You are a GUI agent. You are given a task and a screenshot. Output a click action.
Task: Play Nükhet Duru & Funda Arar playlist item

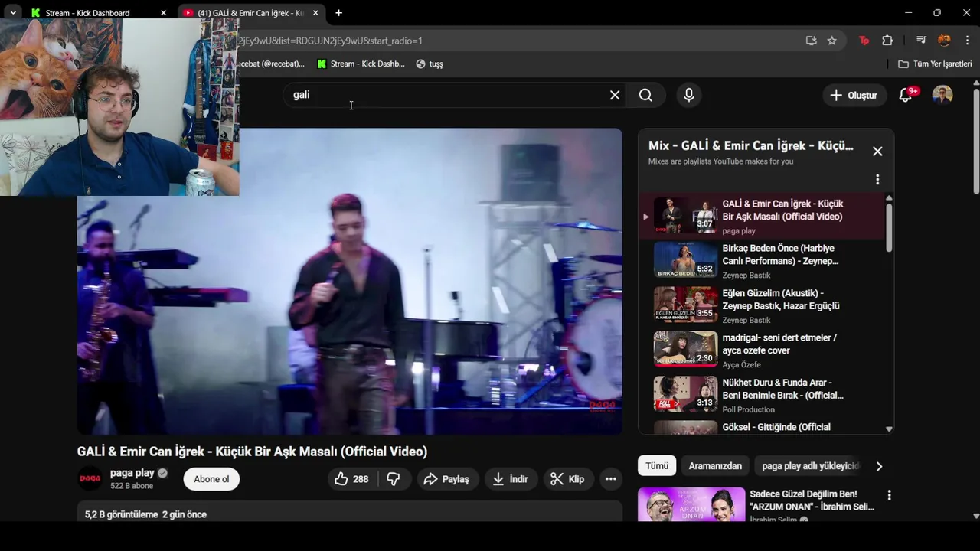click(x=763, y=395)
